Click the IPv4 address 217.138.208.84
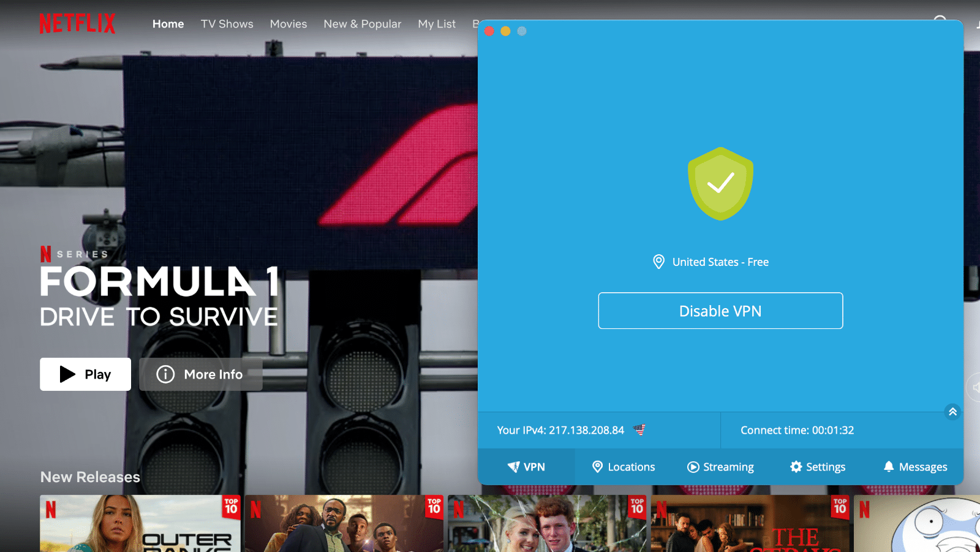This screenshot has height=552, width=980. [586, 430]
